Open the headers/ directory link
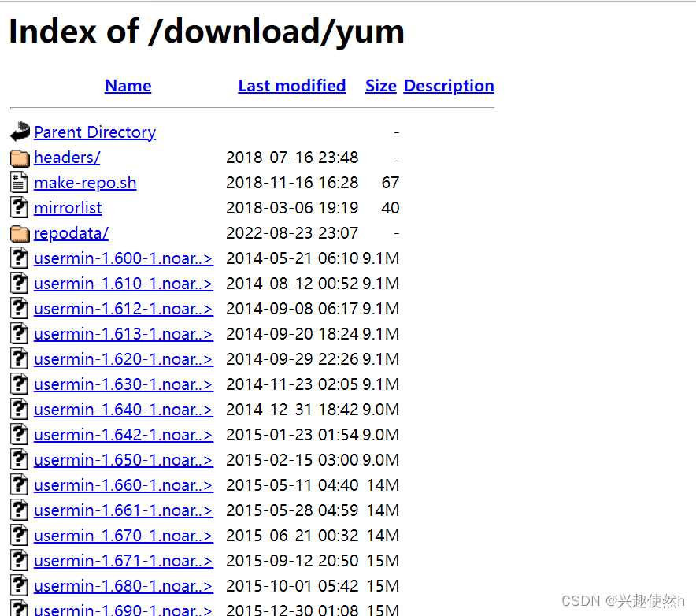 (x=67, y=158)
